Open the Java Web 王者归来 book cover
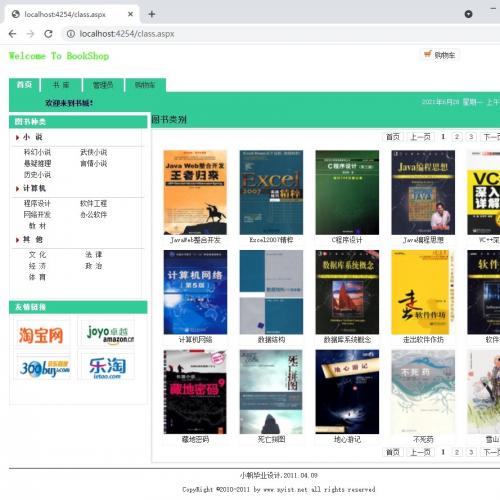 point(195,192)
